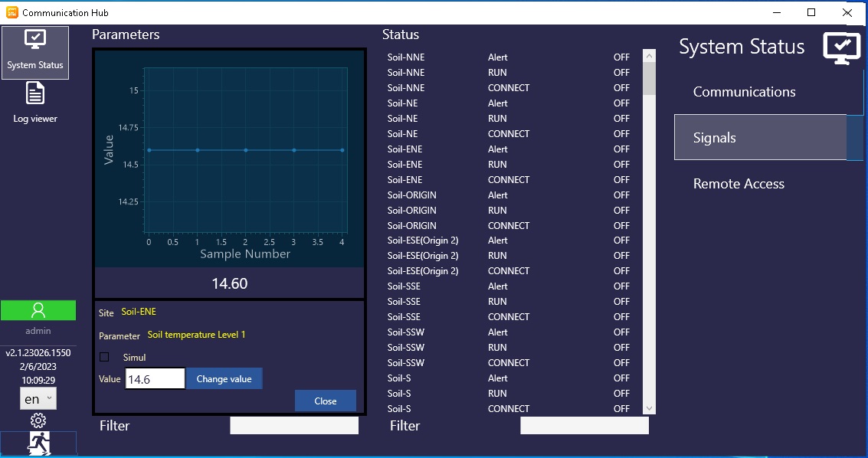868x458 pixels.
Task: Select the Signals menu item
Action: coord(760,138)
